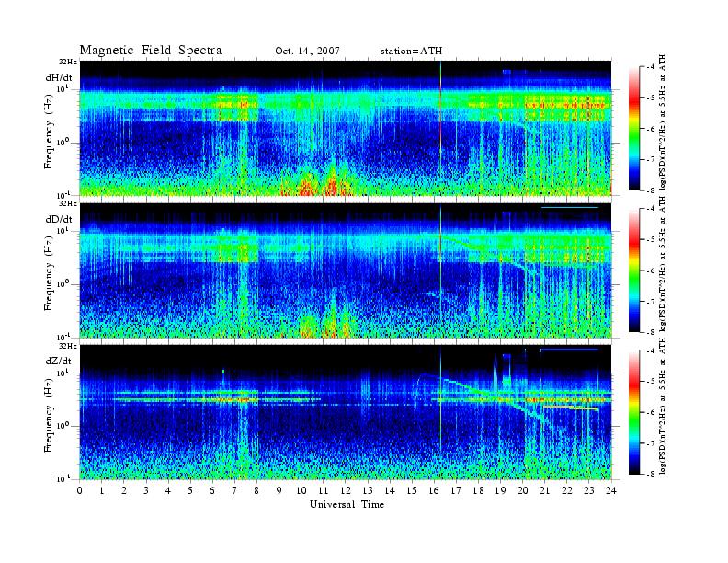Click hour "23" on the Universal Time axis
The height and width of the screenshot is (563, 728).
click(589, 490)
